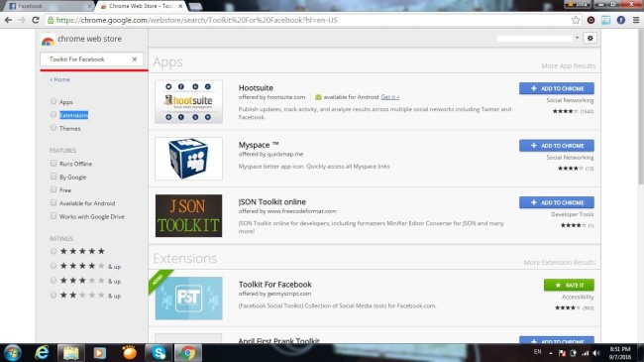Open the JSON Toolkit thumbnail image
Image resolution: width=644 pixels, height=362 pixels.
click(x=188, y=215)
